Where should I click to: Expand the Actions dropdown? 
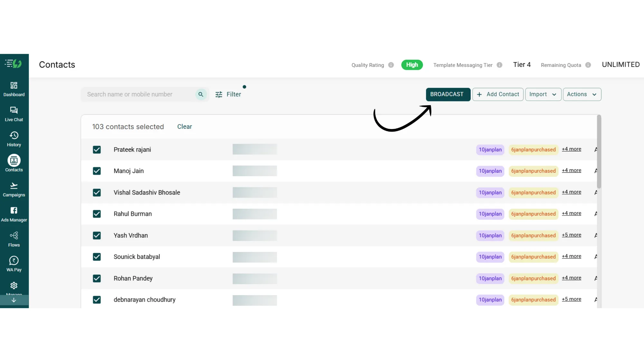coord(582,94)
